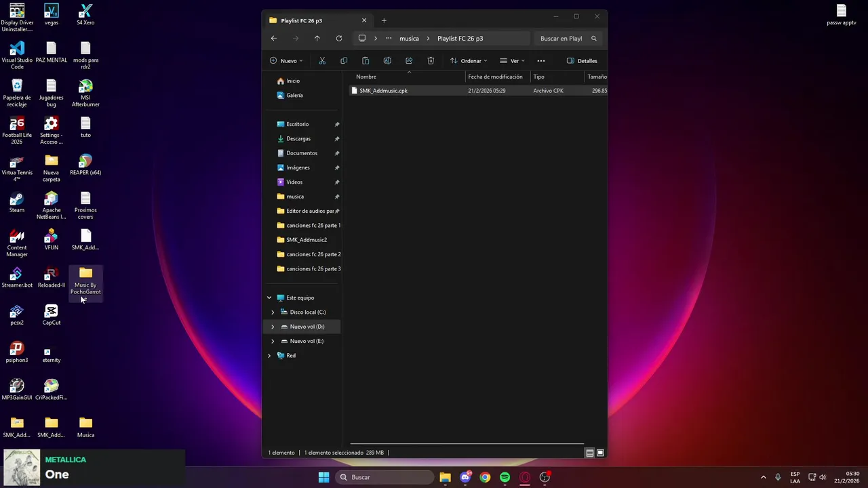Switch to details list view icon in status bar
Viewport: 868px width, 488px height.
590,453
